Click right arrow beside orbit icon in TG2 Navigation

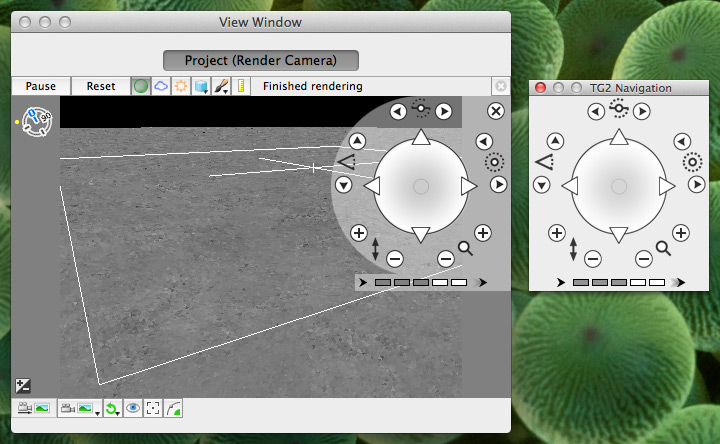click(x=641, y=111)
